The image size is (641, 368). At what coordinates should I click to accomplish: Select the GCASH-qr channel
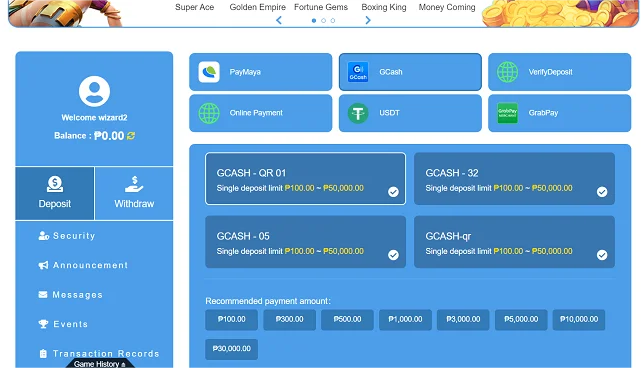coord(514,242)
